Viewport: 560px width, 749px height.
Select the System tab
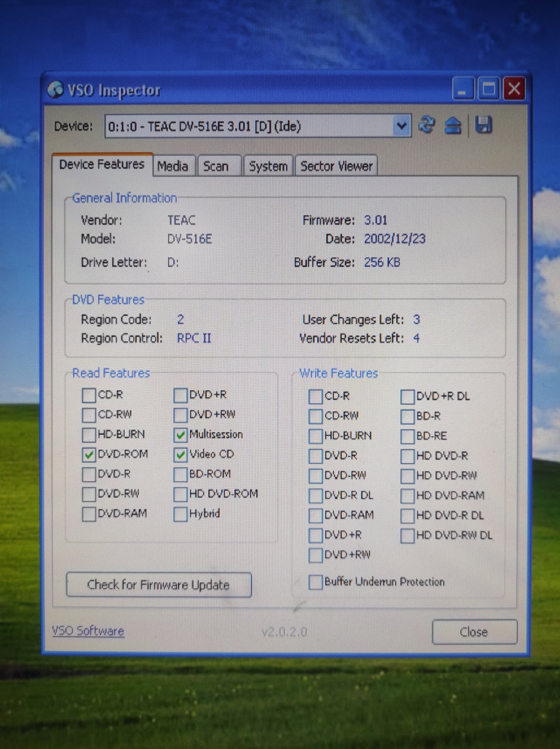point(268,166)
